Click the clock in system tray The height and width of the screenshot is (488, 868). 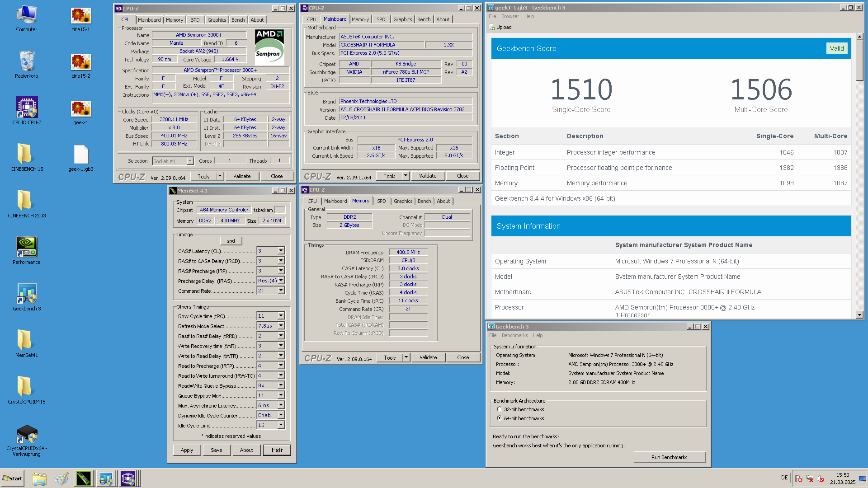pos(843,479)
